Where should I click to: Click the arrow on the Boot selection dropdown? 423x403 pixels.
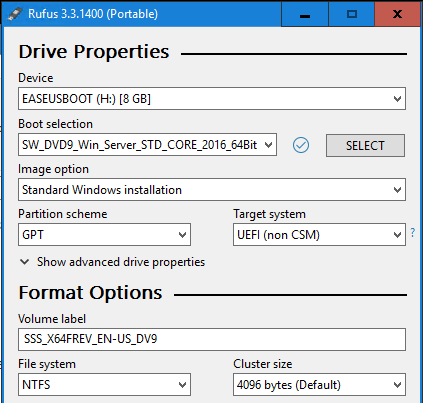[x=268, y=145]
